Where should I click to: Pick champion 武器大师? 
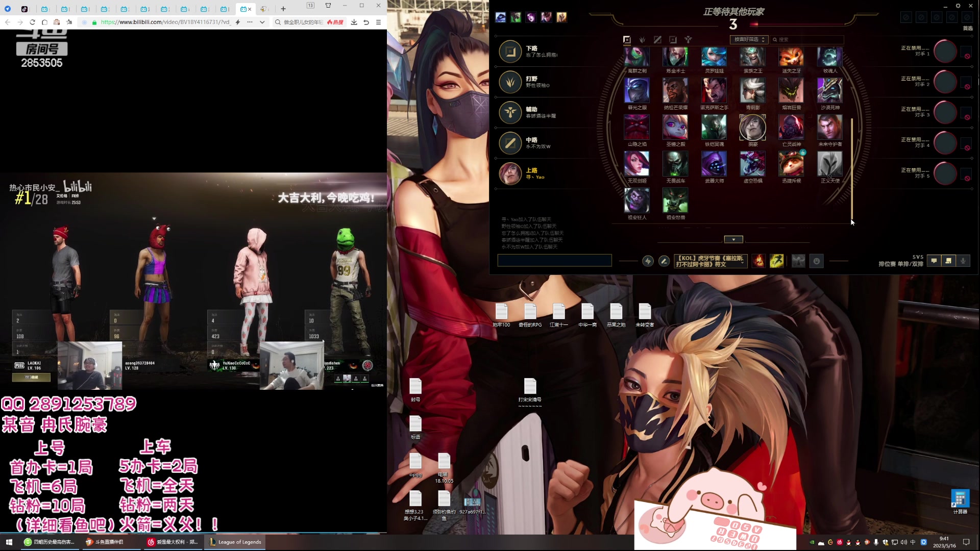714,164
